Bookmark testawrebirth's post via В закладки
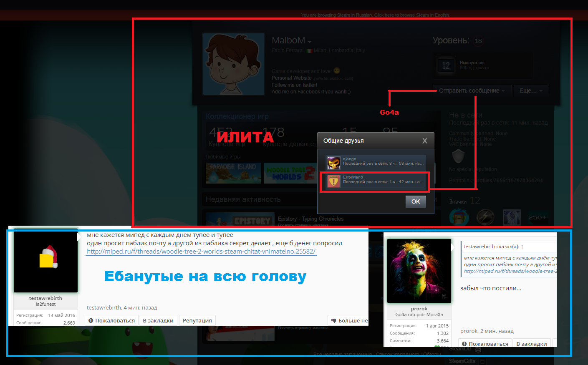588x365 pixels. point(158,320)
